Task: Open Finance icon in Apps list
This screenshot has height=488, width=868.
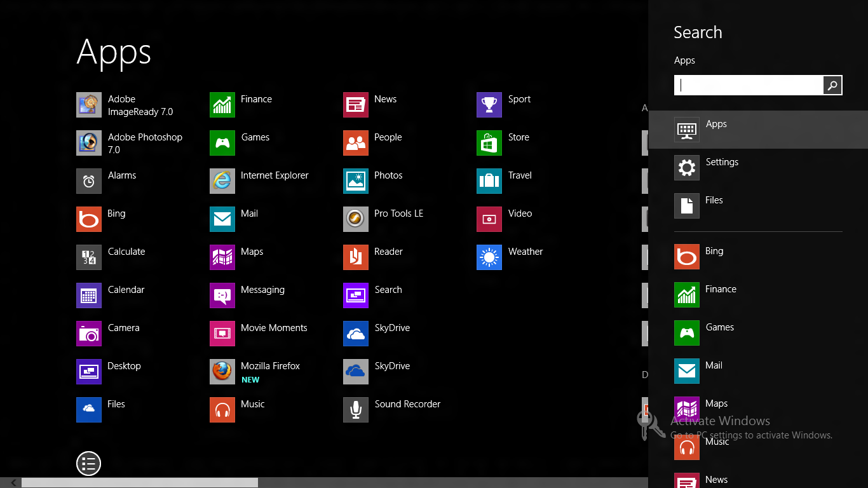Action: 222,105
